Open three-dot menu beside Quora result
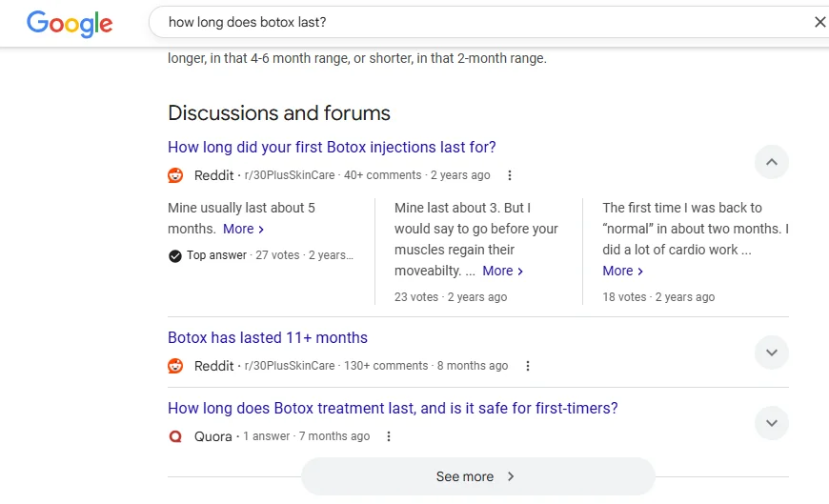 (x=389, y=436)
